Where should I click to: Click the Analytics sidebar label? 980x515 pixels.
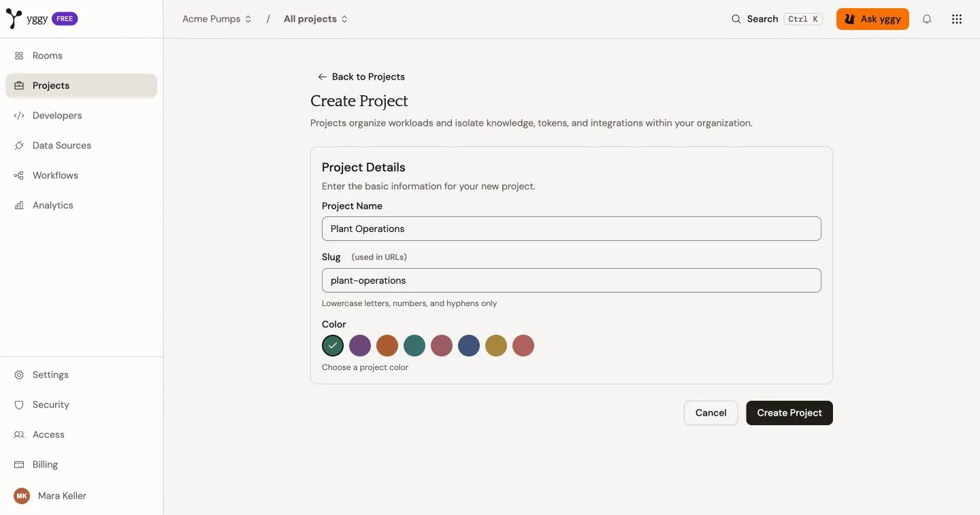(x=53, y=205)
